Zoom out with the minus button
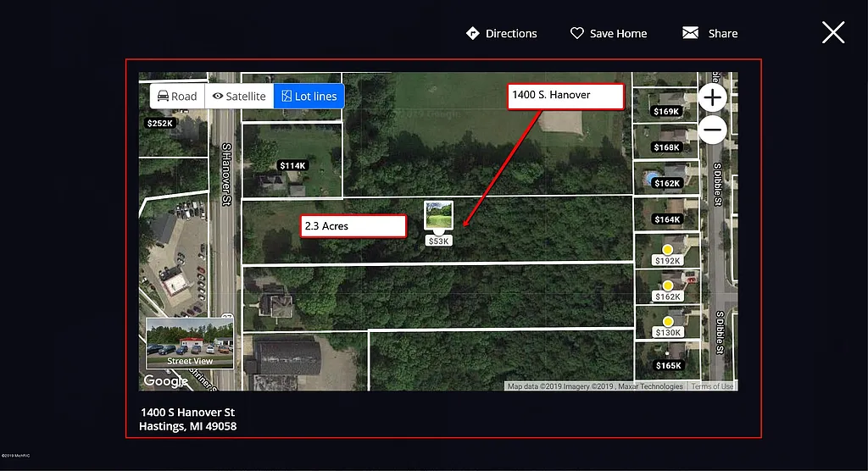The height and width of the screenshot is (471, 868). 713,130
